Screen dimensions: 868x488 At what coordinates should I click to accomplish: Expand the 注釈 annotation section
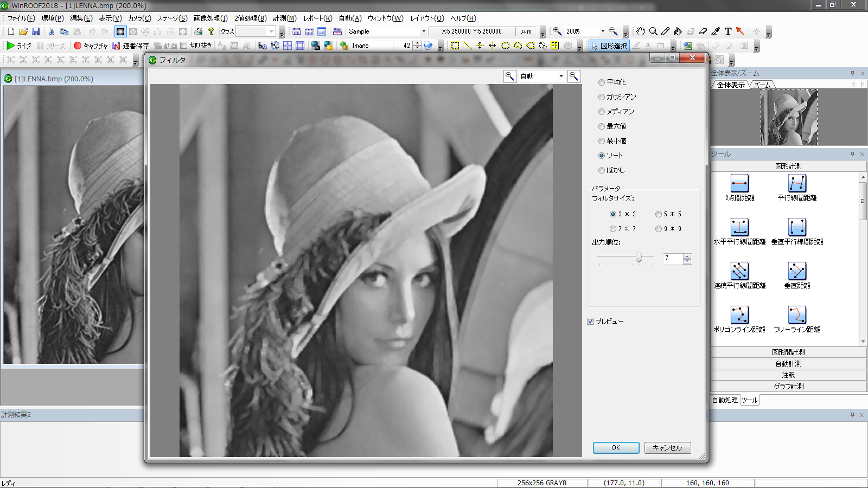coord(788,375)
